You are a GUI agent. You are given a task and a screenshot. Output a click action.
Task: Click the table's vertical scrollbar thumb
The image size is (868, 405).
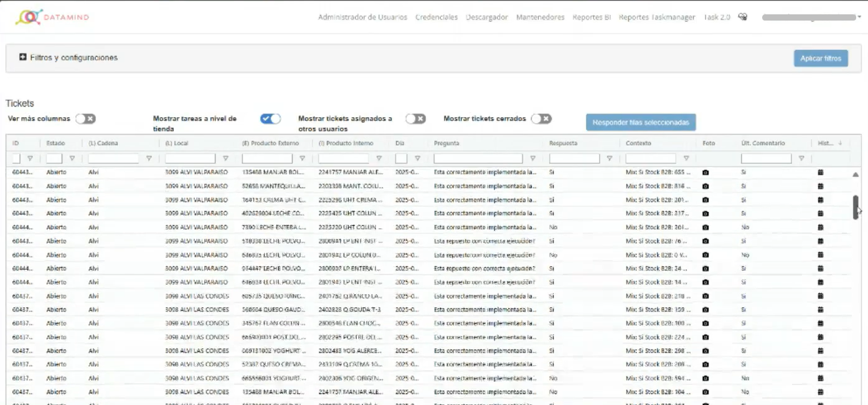pyautogui.click(x=856, y=207)
